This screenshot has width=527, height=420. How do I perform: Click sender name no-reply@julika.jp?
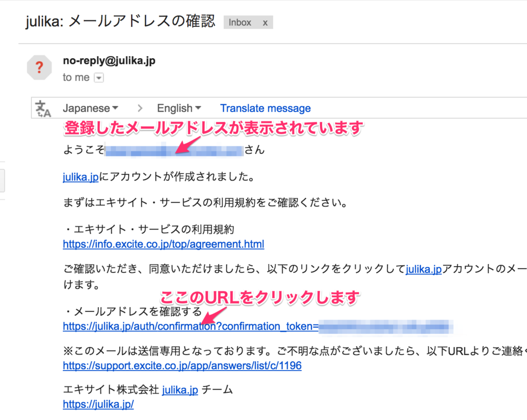point(109,61)
